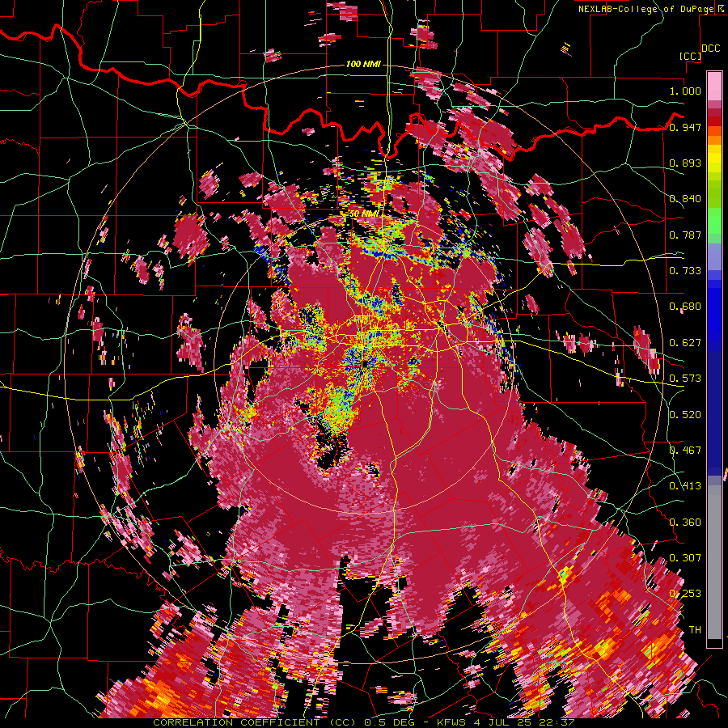This screenshot has width=728, height=728.
Task: Select the 1.000 value on the scale
Action: point(685,91)
